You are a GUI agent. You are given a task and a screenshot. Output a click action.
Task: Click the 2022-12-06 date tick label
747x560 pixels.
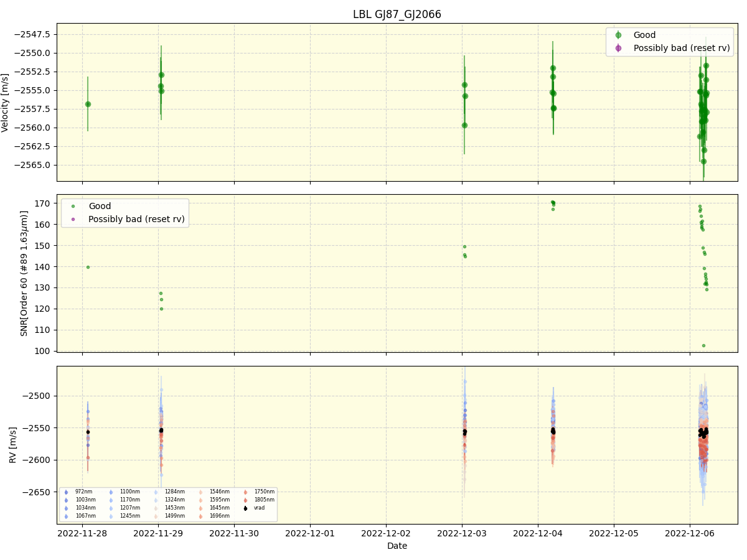[690, 533]
